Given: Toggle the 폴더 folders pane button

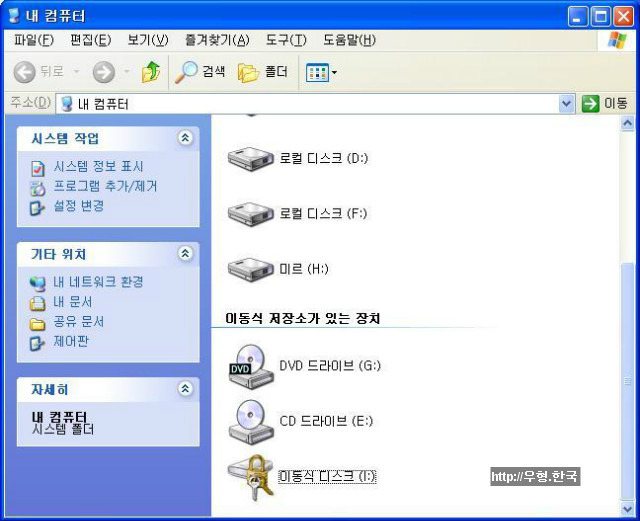Looking at the screenshot, I should [x=263, y=72].
